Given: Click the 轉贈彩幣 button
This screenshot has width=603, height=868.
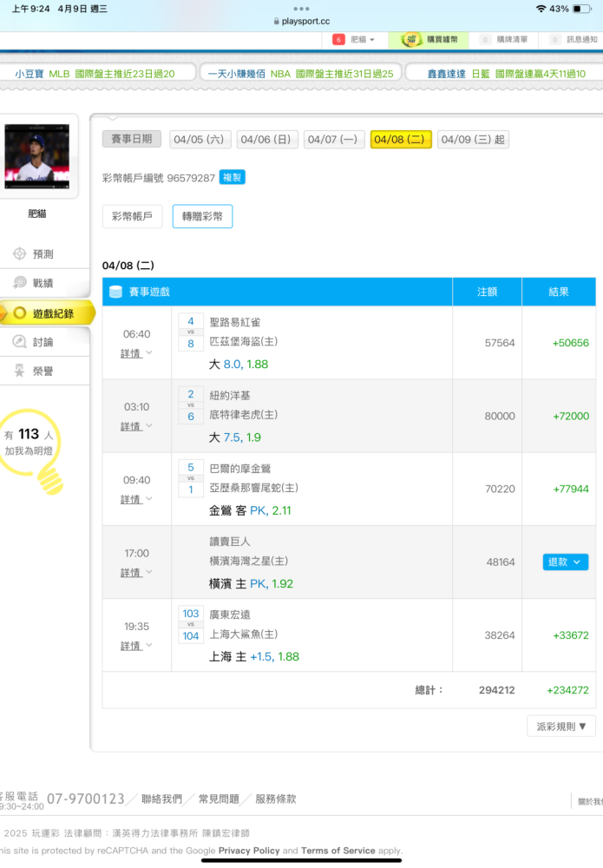Looking at the screenshot, I should [202, 217].
